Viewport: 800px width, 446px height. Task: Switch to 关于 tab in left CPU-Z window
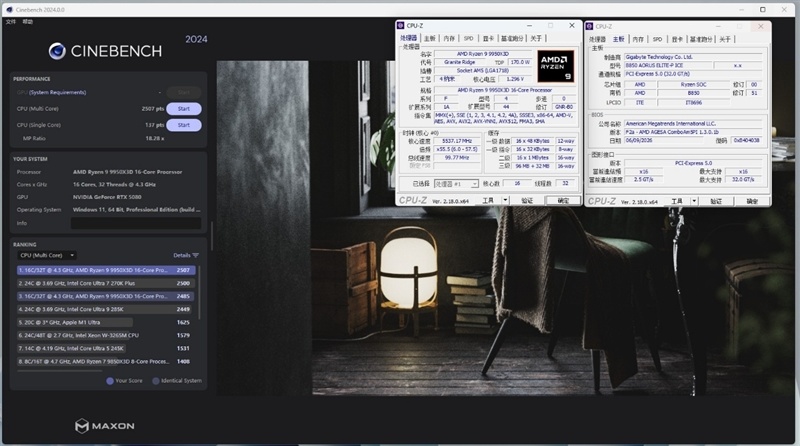point(536,38)
